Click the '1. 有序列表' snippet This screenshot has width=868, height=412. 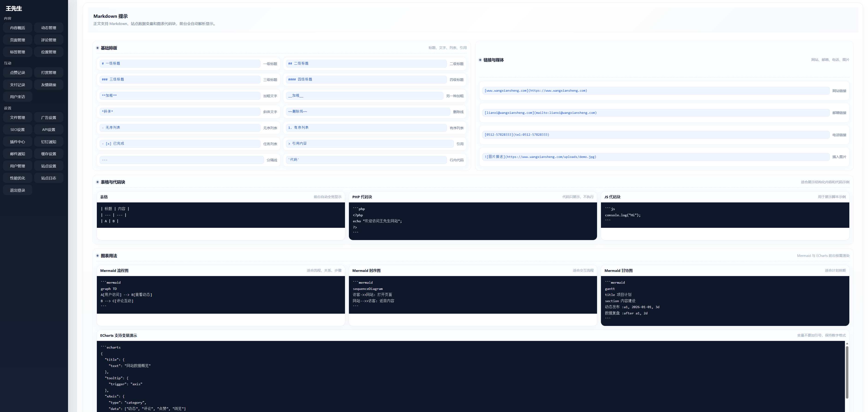pyautogui.click(x=366, y=127)
